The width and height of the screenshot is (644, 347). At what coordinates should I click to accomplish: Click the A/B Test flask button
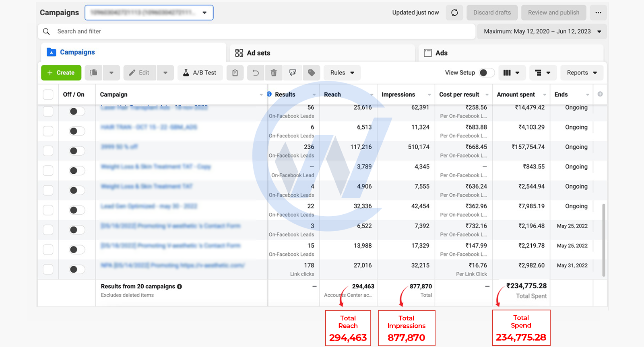(200, 73)
